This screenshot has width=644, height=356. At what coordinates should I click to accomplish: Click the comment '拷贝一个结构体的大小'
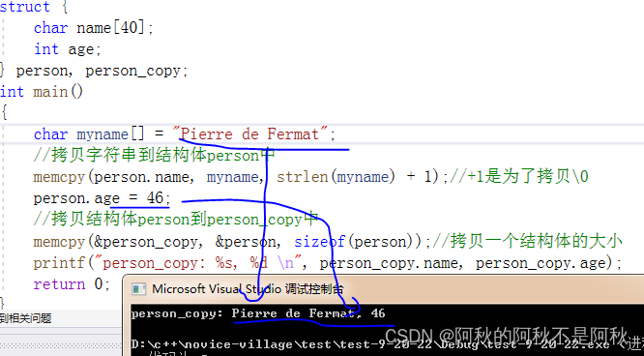coord(537,241)
